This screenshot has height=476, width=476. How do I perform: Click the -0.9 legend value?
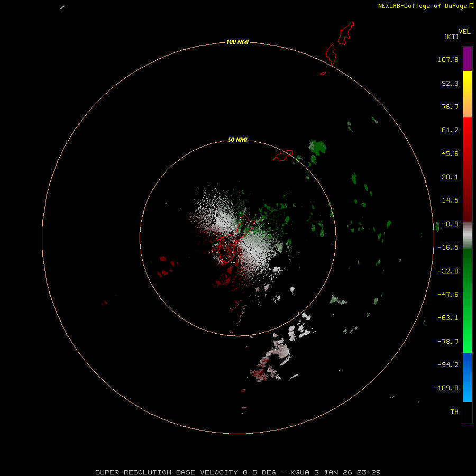pyautogui.click(x=450, y=224)
